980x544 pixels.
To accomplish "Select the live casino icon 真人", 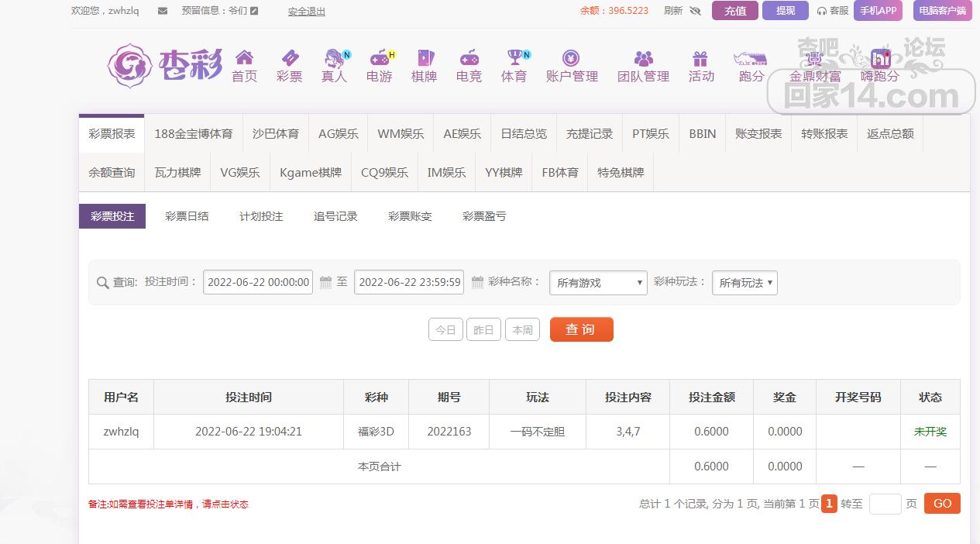I will tap(335, 58).
